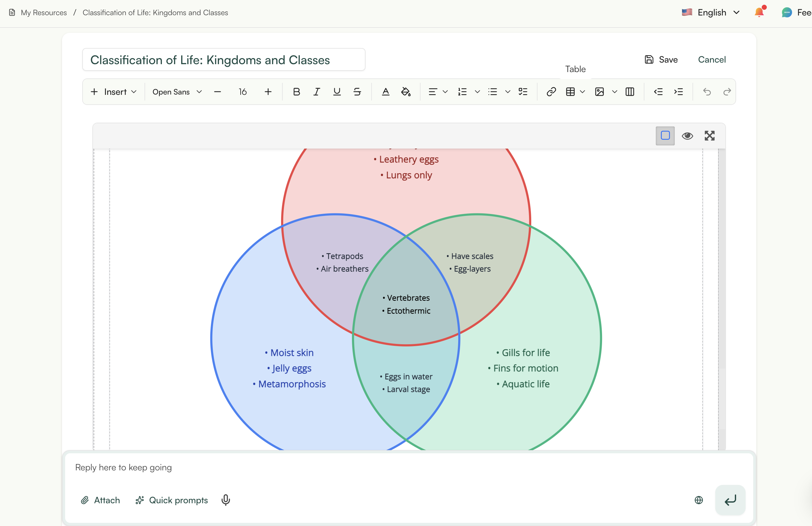
Task: Click the reply message input field
Action: point(409,467)
